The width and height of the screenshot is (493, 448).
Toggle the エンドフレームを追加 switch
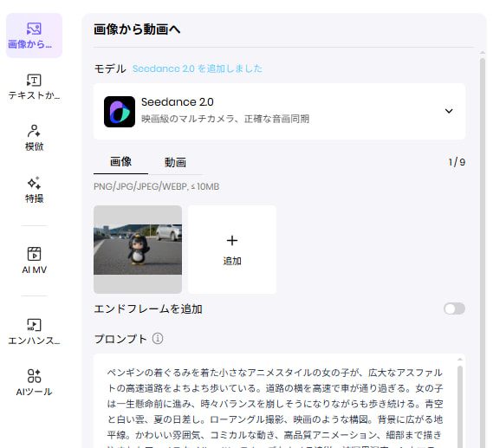point(454,308)
